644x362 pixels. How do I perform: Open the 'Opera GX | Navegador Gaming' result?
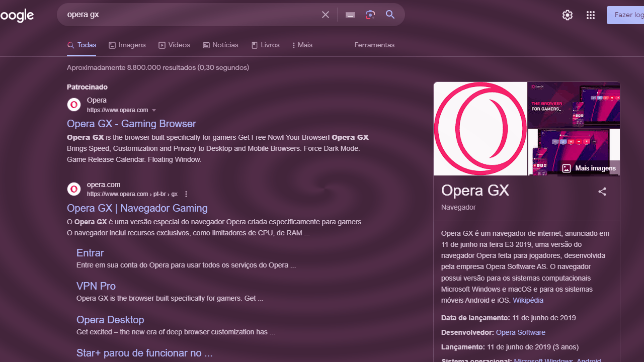coord(137,208)
